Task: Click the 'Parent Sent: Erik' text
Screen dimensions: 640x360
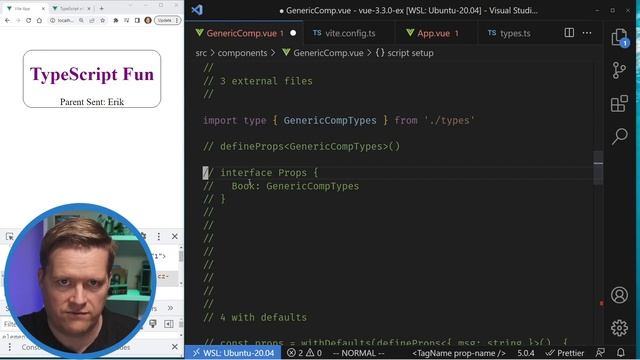Action: point(92,102)
